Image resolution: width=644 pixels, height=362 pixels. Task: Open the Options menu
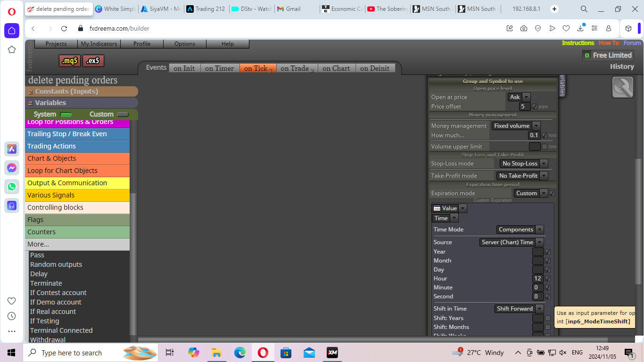point(185,44)
